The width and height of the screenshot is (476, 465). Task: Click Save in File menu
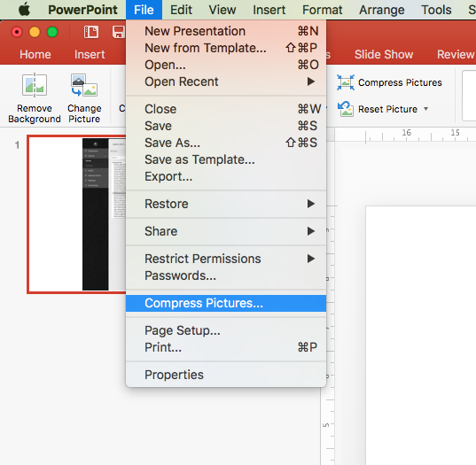point(226,126)
